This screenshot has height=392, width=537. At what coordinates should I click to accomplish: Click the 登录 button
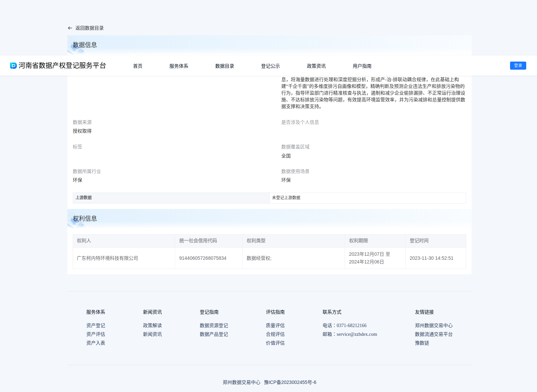click(518, 66)
